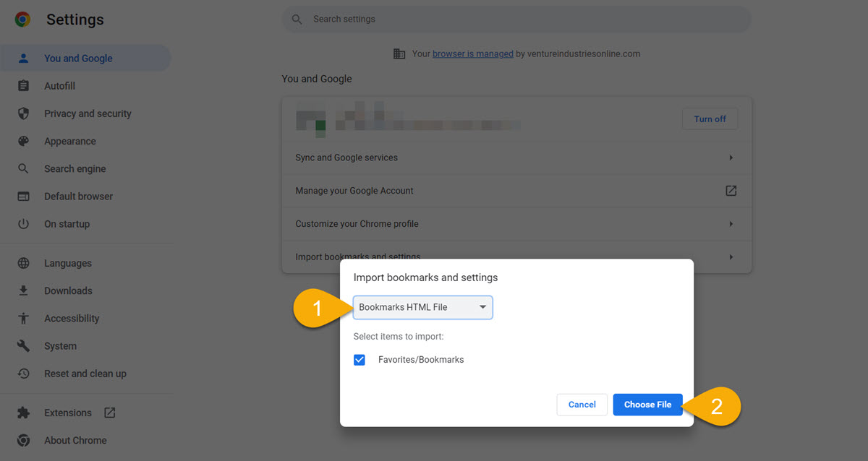Uncheck the Favorites/Bookmarks checkbox
Viewport: 868px width, 461px height.
359,359
